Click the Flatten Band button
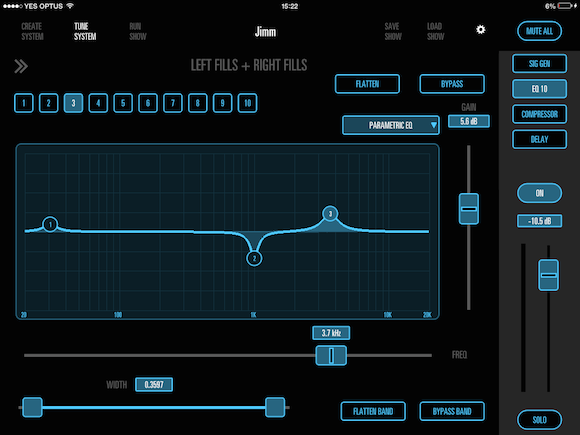Screen dimensions: 580x435 373,411
